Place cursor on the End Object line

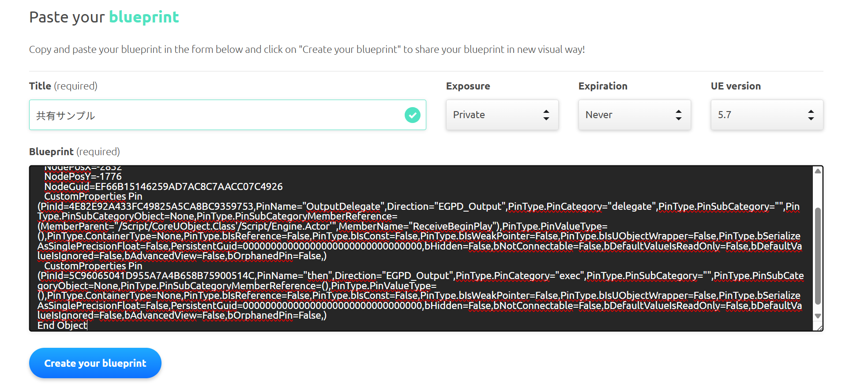[x=62, y=325]
